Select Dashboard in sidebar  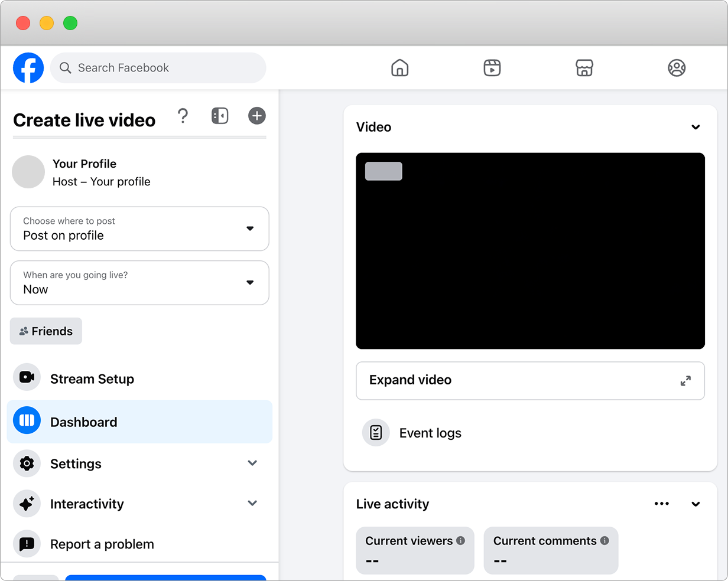[139, 422]
